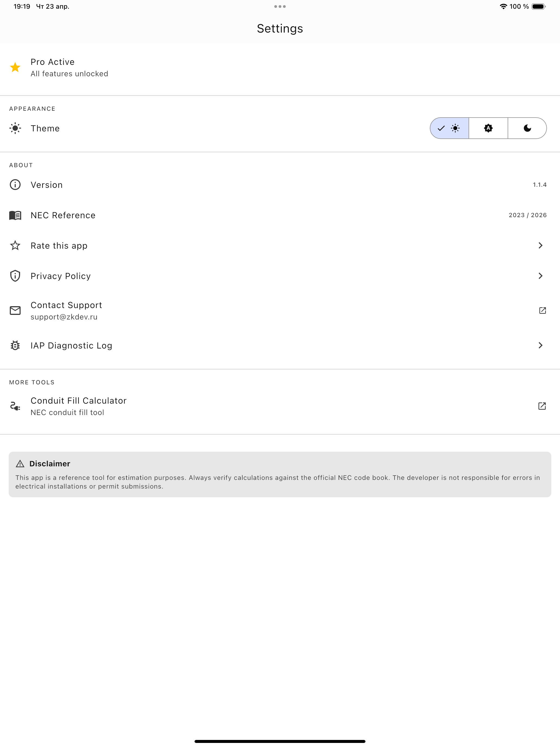Viewport: 560px width, 747px height.
Task: Click the sun icon beside Theme label
Action: click(x=15, y=128)
